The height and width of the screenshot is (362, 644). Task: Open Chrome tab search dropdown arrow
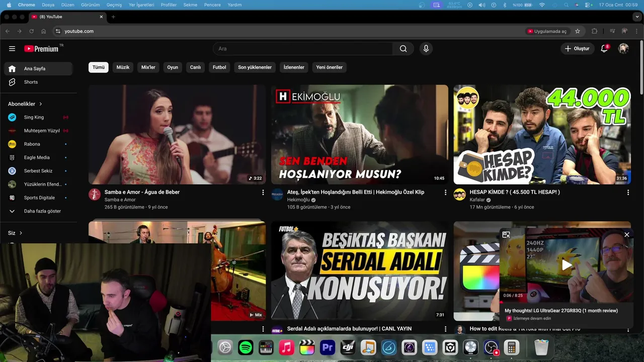637,17
